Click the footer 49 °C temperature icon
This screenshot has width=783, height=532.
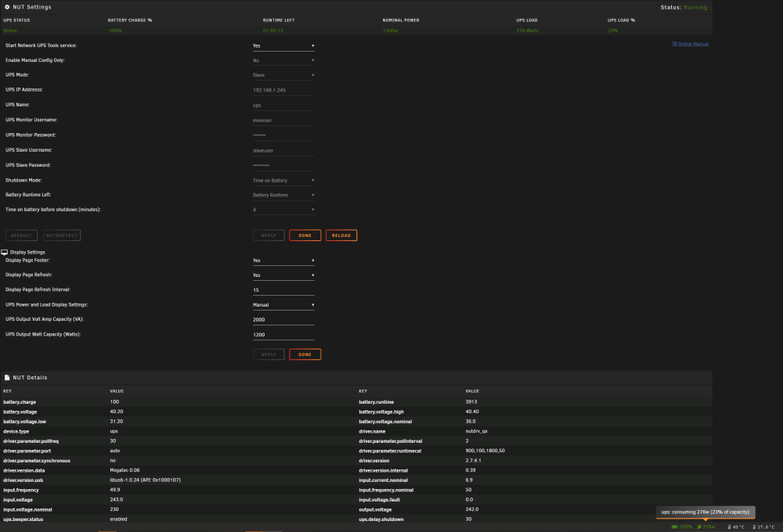[x=729, y=527]
